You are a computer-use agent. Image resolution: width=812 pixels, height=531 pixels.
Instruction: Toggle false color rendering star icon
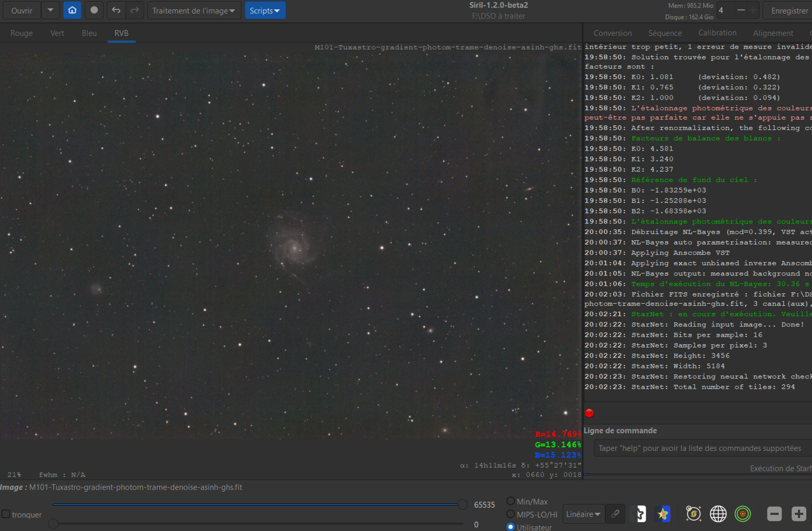tap(663, 514)
